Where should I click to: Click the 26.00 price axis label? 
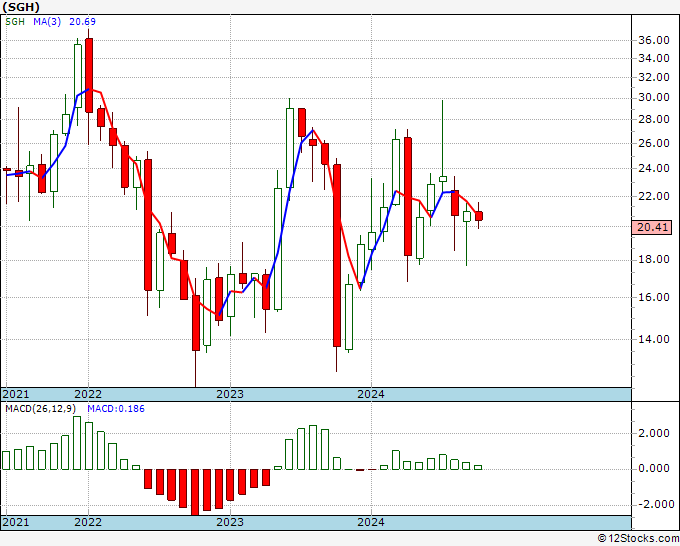[654, 143]
